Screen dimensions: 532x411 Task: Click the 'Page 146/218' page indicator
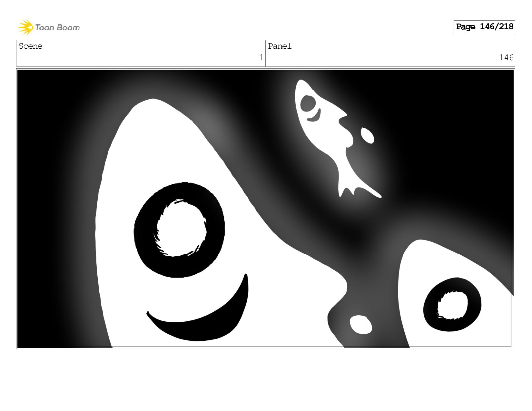click(x=484, y=27)
